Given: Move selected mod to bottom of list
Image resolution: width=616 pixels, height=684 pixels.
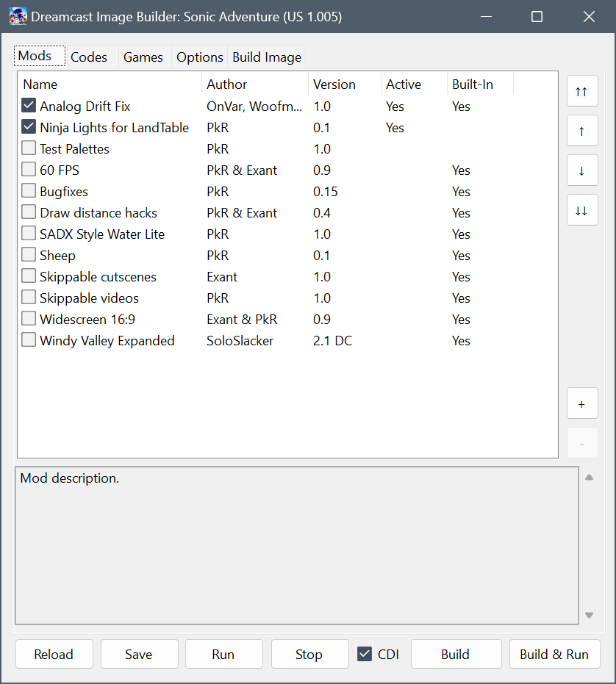Looking at the screenshot, I should click(x=581, y=210).
